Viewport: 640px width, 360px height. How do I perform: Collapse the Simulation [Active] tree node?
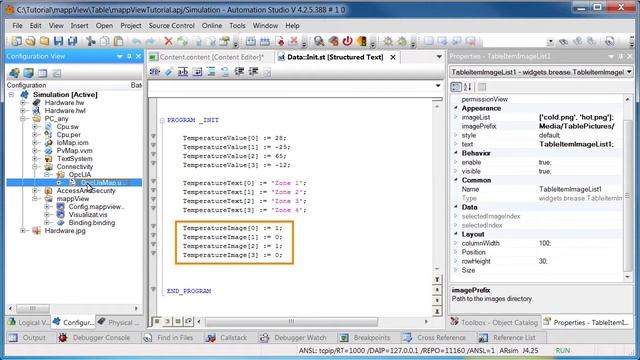(11, 94)
